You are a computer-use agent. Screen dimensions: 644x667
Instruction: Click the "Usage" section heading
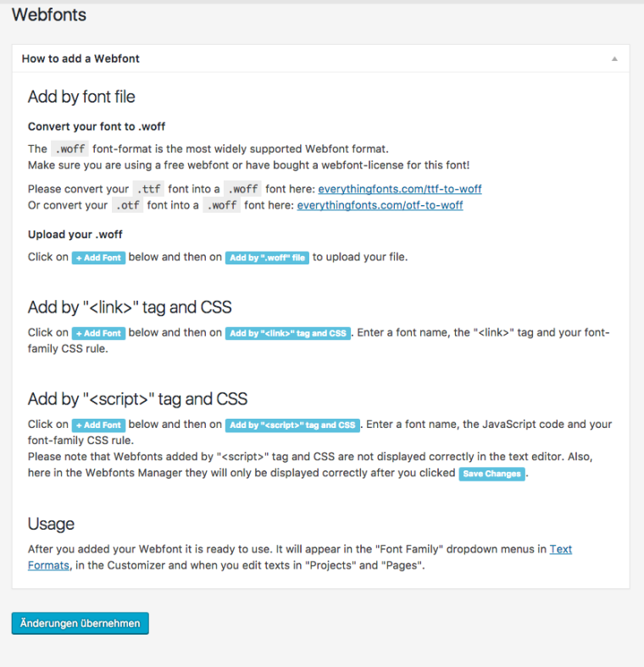(x=51, y=524)
